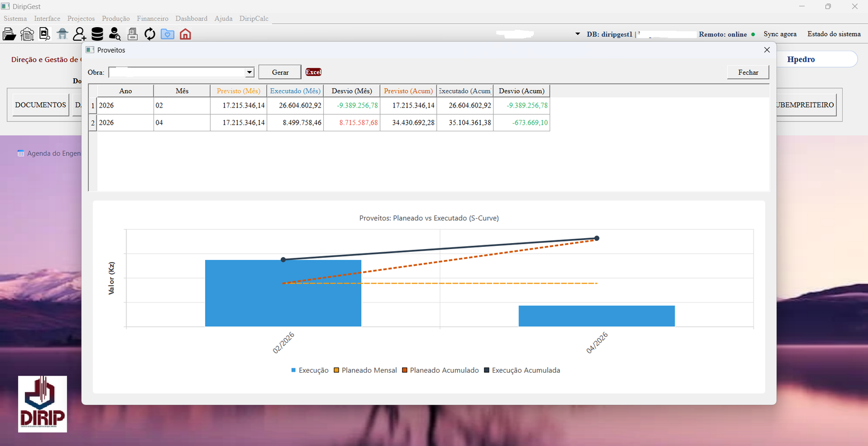Click the image file search icon
Image resolution: width=868 pixels, height=446 pixels.
(x=44, y=34)
